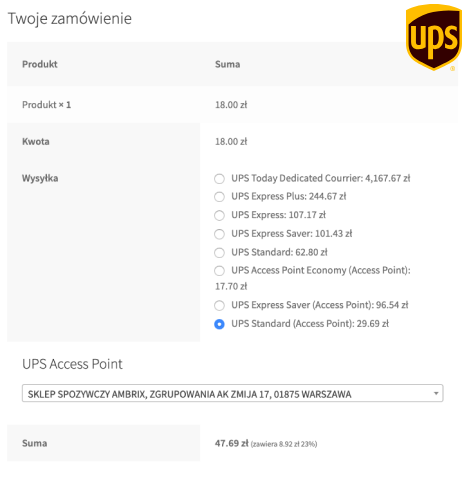Image resolution: width=468 pixels, height=480 pixels.
Task: Select UPS Standard 62.80 zł shipping
Action: click(219, 253)
